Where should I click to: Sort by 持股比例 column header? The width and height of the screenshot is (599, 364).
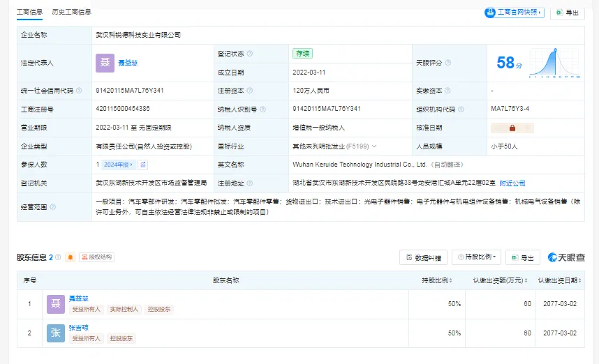436,280
